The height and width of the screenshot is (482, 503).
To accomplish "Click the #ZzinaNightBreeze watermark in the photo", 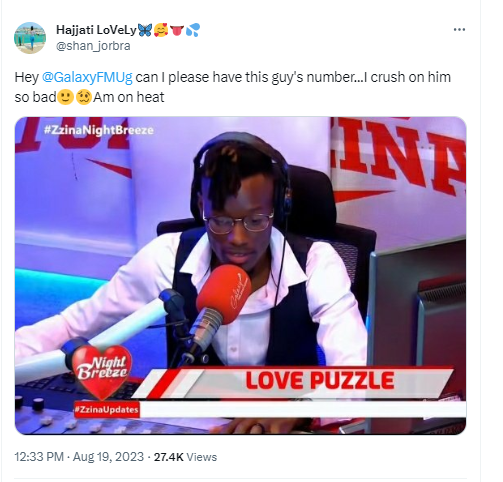I will [x=99, y=130].
